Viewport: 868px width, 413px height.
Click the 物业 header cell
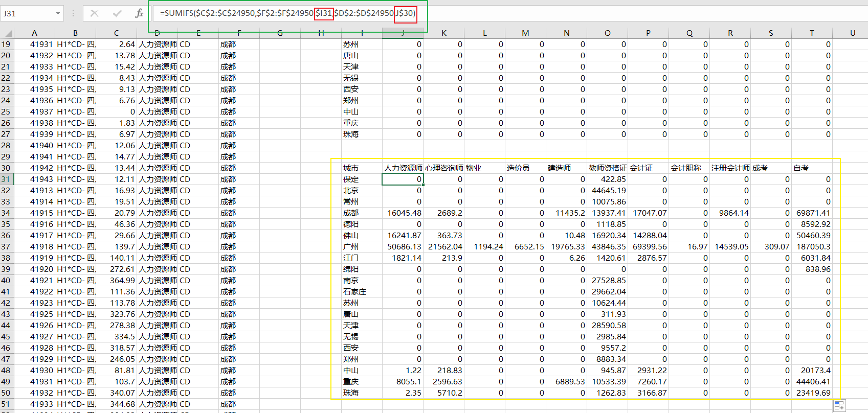point(485,168)
